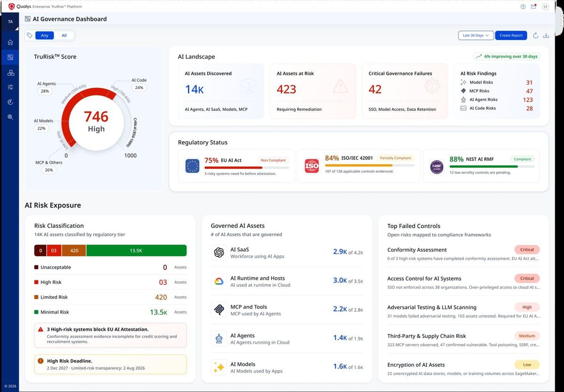Click the ISO/IEC 42001 orange progress bar

click(370, 165)
